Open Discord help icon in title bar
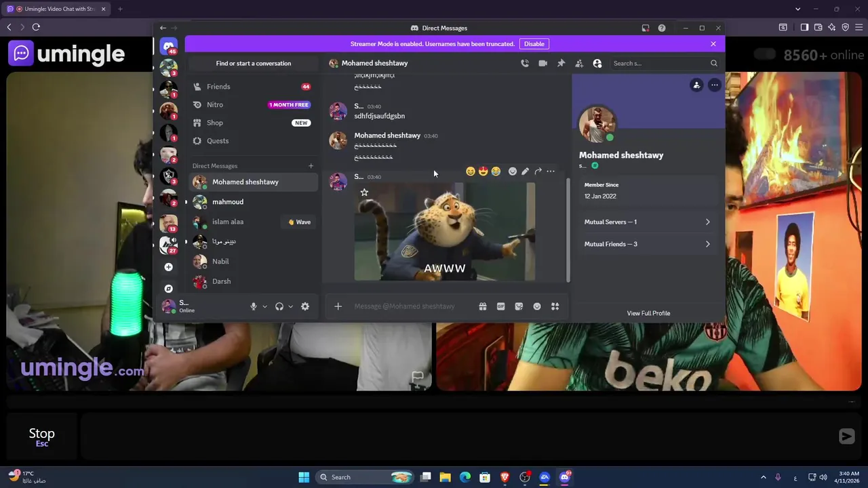Image resolution: width=868 pixels, height=488 pixels. click(x=662, y=28)
